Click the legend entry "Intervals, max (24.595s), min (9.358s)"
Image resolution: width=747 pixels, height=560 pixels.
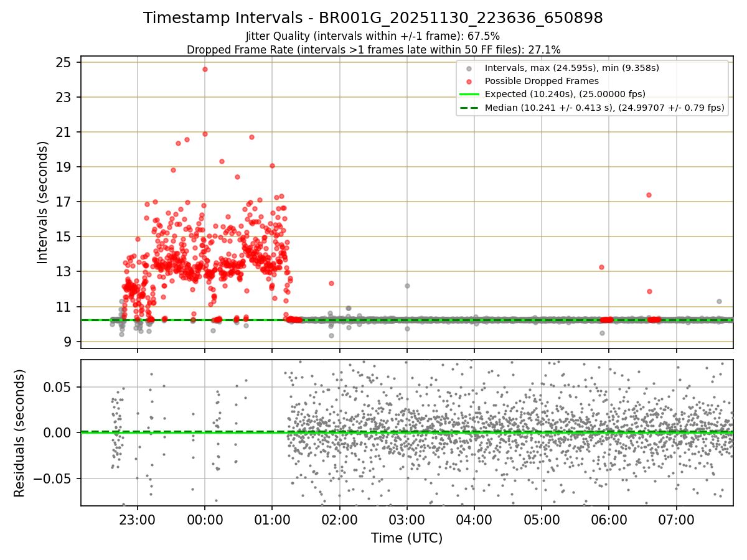coord(571,68)
